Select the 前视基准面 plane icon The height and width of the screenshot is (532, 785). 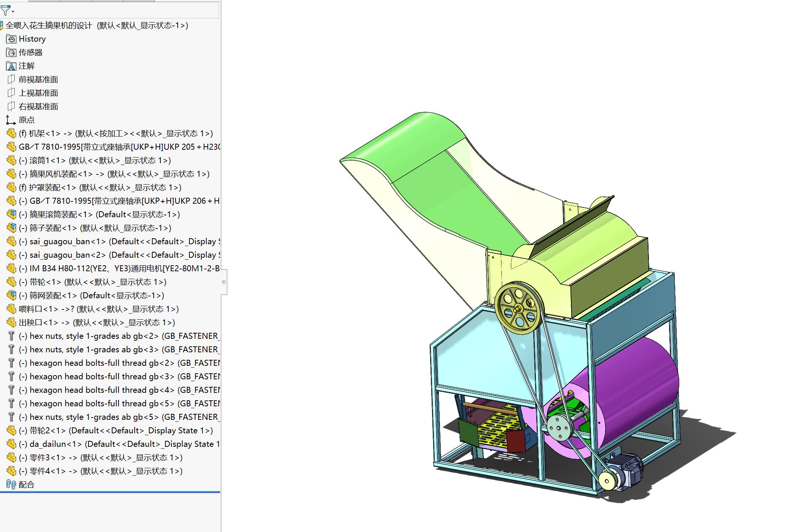[x=11, y=80]
